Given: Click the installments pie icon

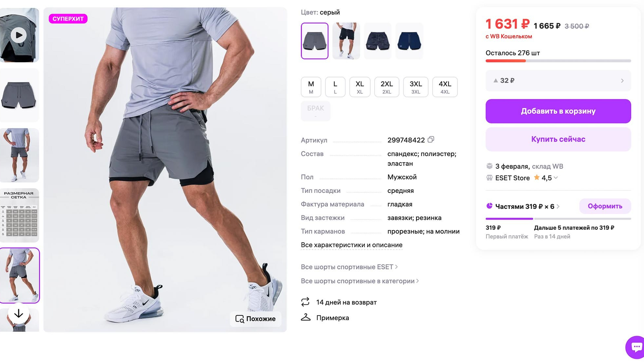Looking at the screenshot, I should 489,206.
